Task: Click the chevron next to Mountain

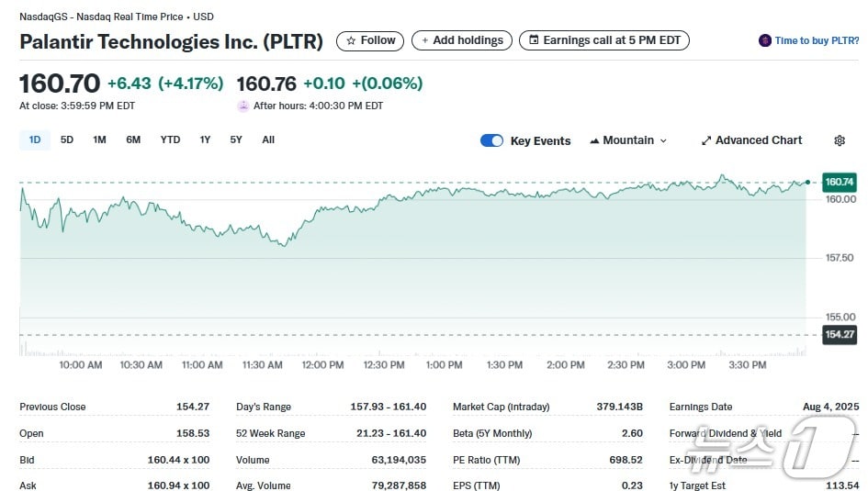Action: point(663,140)
